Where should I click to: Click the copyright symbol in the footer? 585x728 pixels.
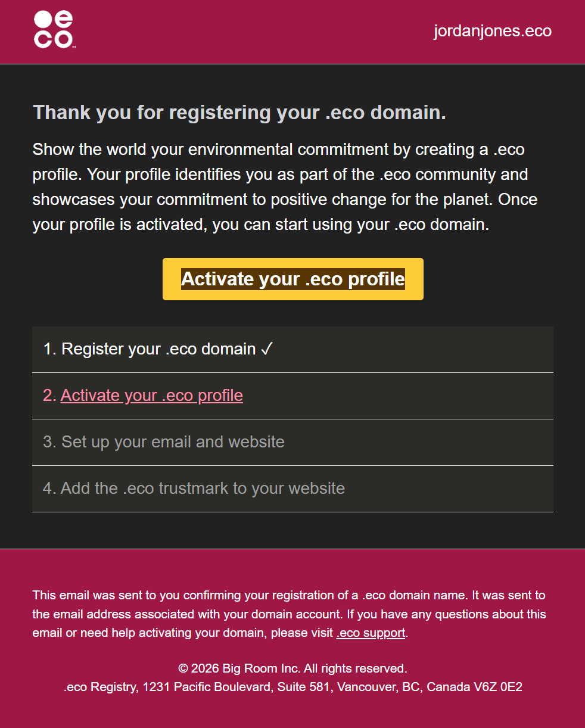[x=183, y=668]
